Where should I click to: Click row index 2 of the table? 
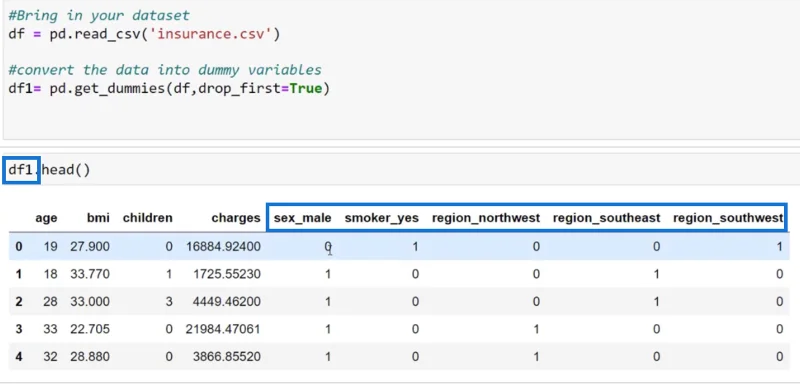pyautogui.click(x=19, y=302)
